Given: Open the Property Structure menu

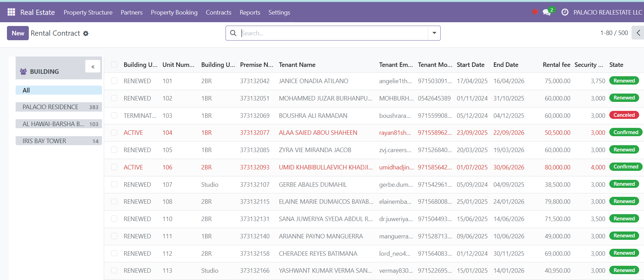Looking at the screenshot, I should click(x=88, y=12).
